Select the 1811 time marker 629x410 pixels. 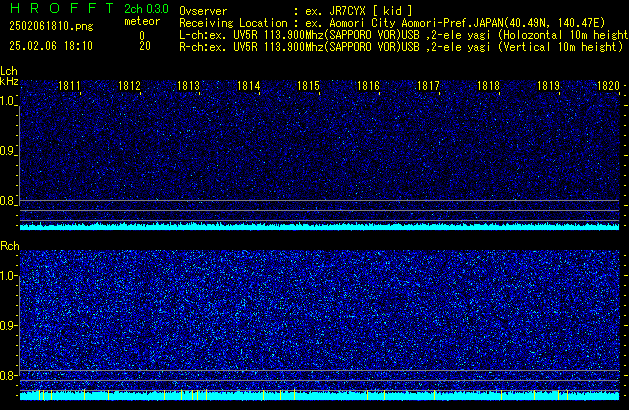69,86
